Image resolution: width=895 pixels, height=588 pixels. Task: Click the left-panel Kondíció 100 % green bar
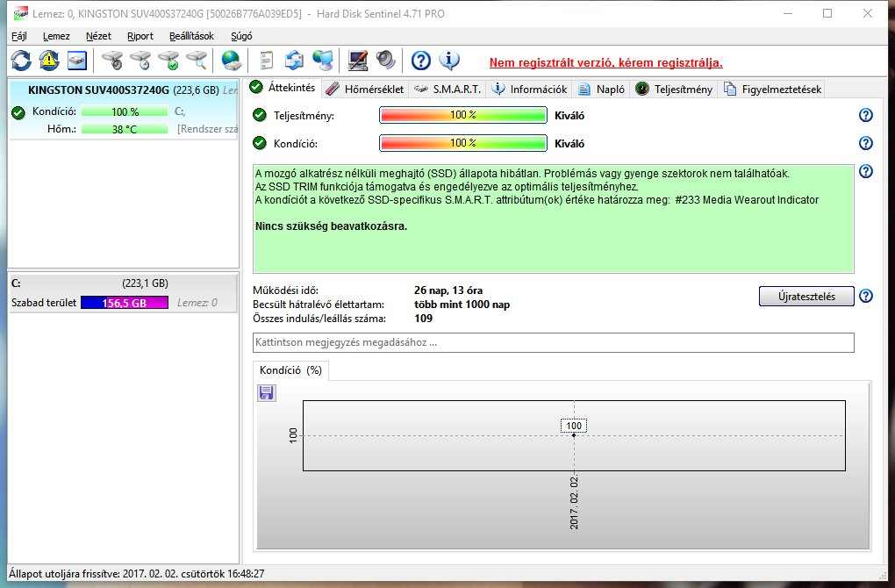[x=125, y=111]
